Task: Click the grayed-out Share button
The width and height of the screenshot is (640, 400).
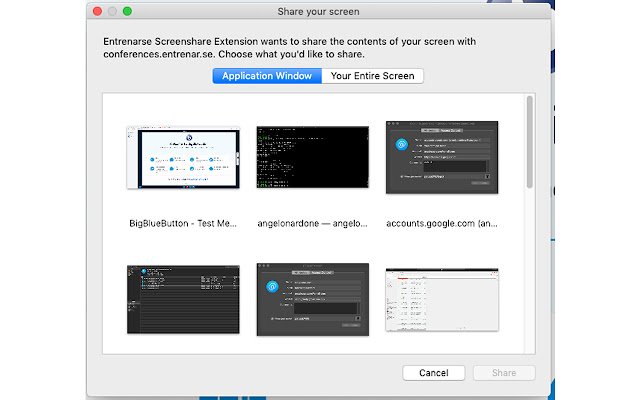Action: pyautogui.click(x=504, y=373)
